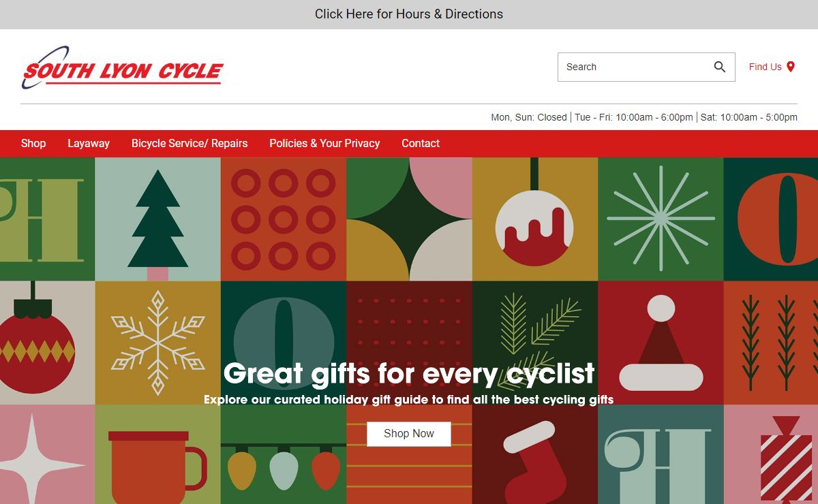This screenshot has width=818, height=504.
Task: Click the Shop Now button
Action: click(x=409, y=434)
